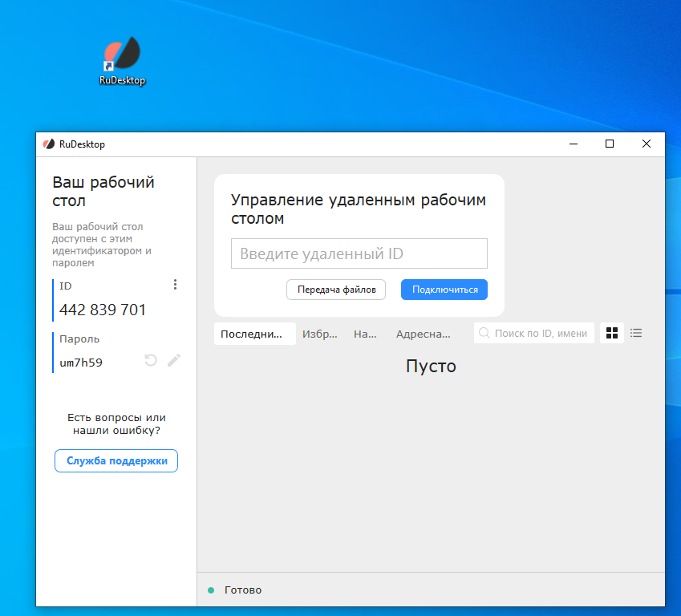Click the green status indicator dot
The image size is (681, 616).
click(211, 590)
